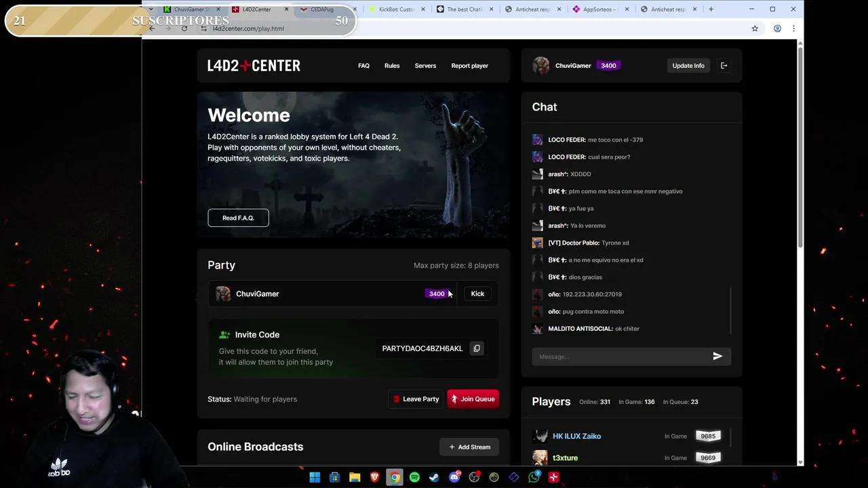Image resolution: width=868 pixels, height=488 pixels.
Task: Click the 9685 rating badge
Action: pos(707,436)
